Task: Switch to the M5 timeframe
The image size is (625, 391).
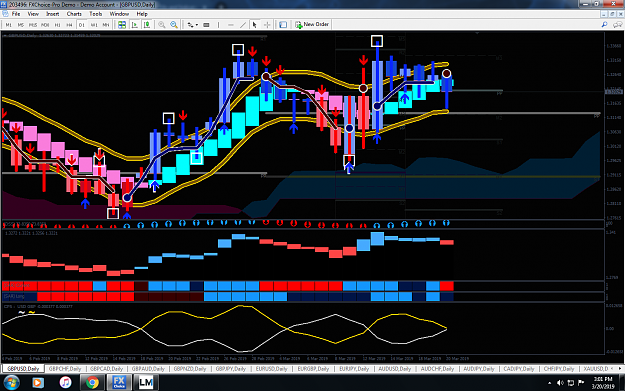Action: point(20,25)
